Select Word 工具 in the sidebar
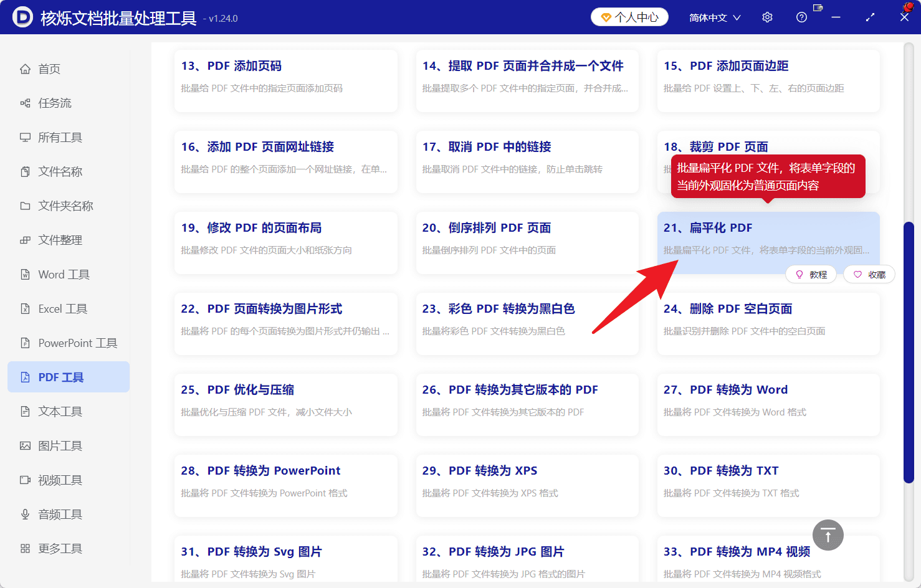Image resolution: width=921 pixels, height=588 pixels. click(x=69, y=275)
